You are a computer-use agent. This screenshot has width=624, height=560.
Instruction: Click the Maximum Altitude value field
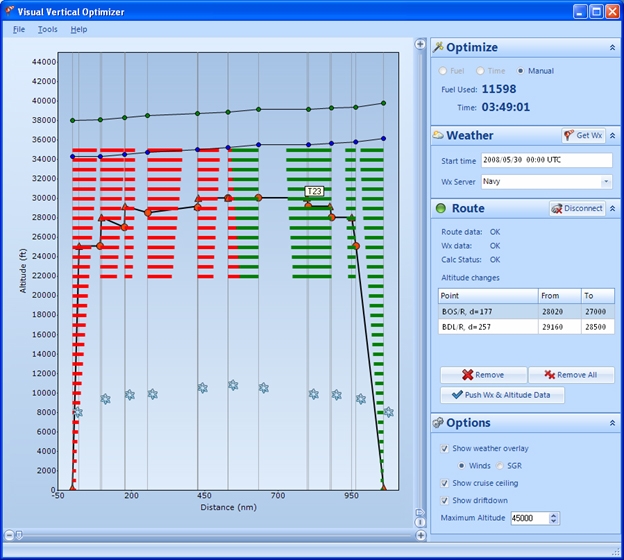(x=530, y=518)
